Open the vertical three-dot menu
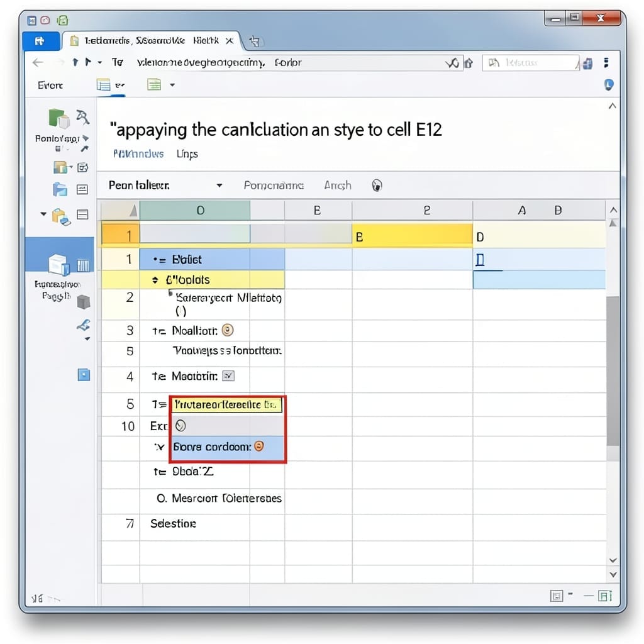The width and height of the screenshot is (644, 644). [x=606, y=62]
